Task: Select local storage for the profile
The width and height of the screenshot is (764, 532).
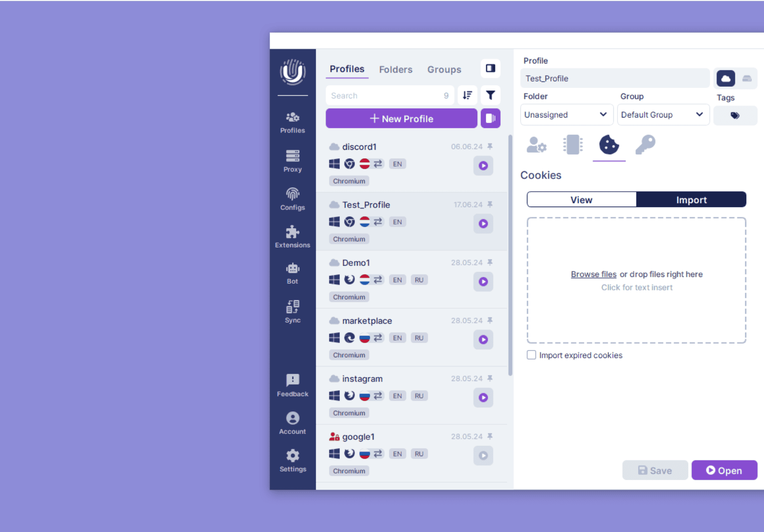Action: coord(747,78)
